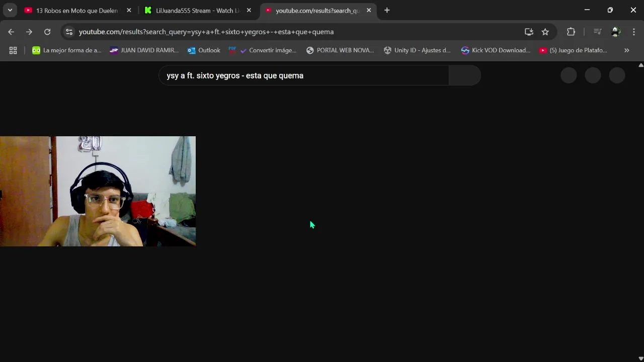Open a new browser tab
644x362 pixels.
(x=387, y=10)
